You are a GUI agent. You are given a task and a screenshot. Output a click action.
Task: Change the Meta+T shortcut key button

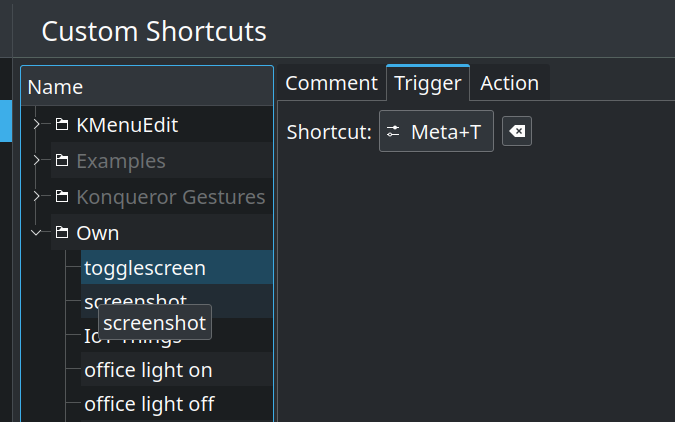436,131
